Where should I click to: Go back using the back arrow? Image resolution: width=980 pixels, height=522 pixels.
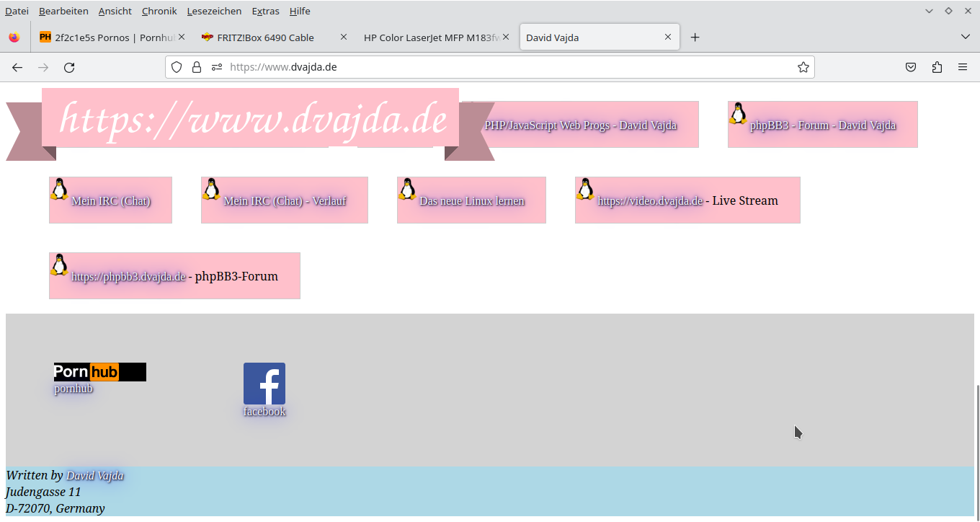click(17, 67)
